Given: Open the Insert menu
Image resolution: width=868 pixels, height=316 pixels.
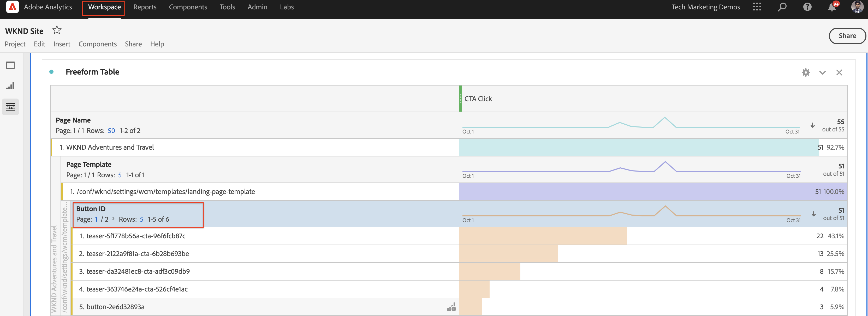Looking at the screenshot, I should click(62, 44).
